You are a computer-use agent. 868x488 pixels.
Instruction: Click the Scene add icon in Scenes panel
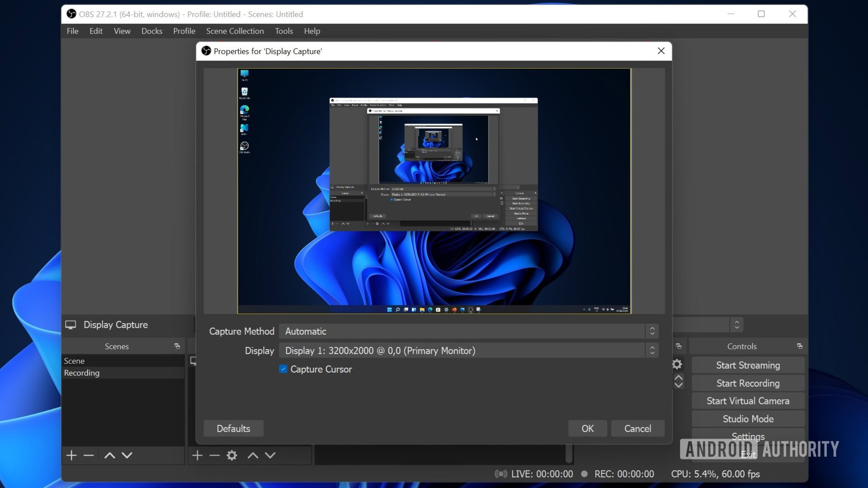click(x=71, y=455)
